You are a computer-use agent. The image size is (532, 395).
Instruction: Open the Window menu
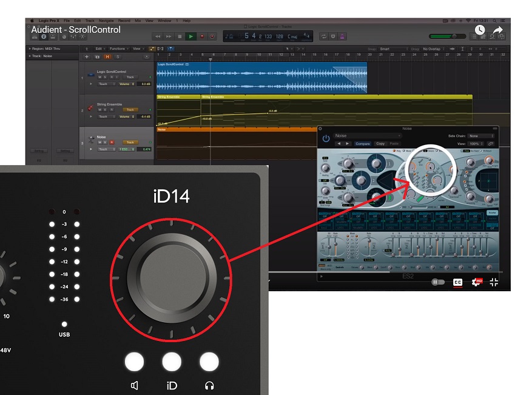(x=164, y=21)
